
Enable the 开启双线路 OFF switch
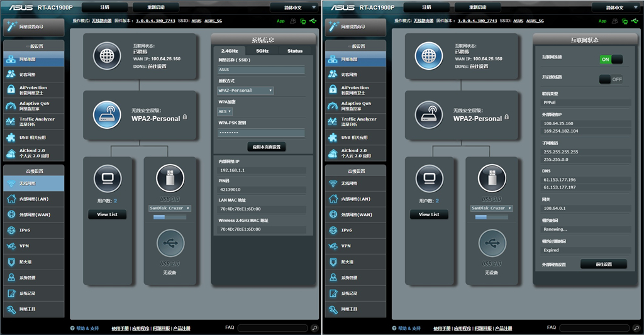[611, 79]
